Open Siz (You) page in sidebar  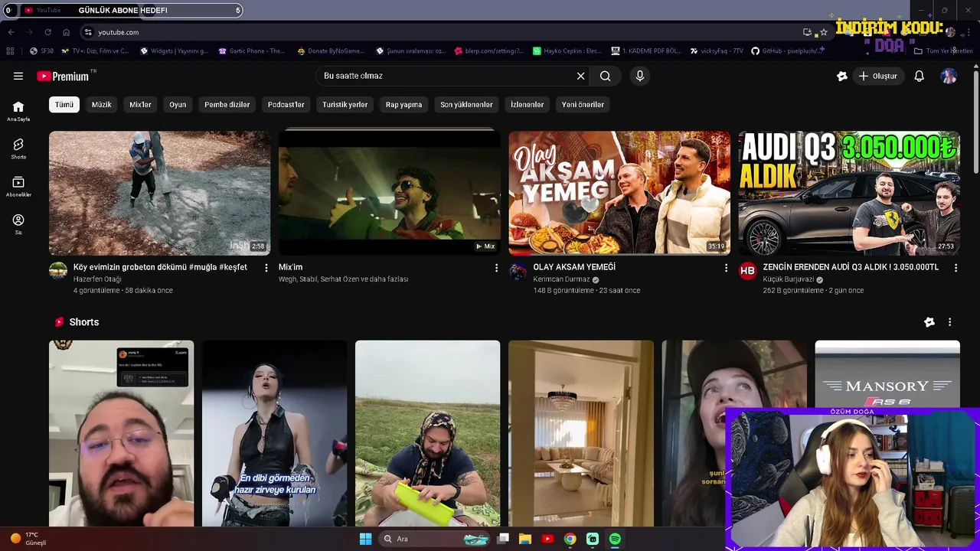[x=18, y=223]
